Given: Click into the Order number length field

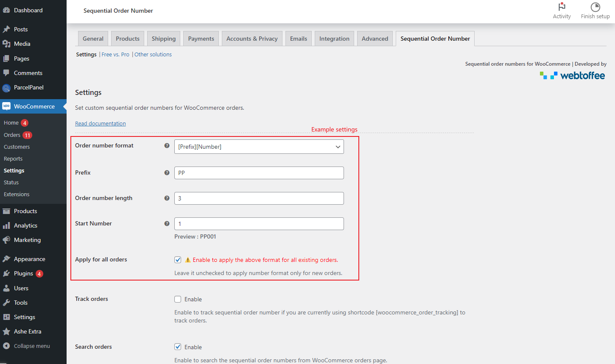Looking at the screenshot, I should (259, 198).
